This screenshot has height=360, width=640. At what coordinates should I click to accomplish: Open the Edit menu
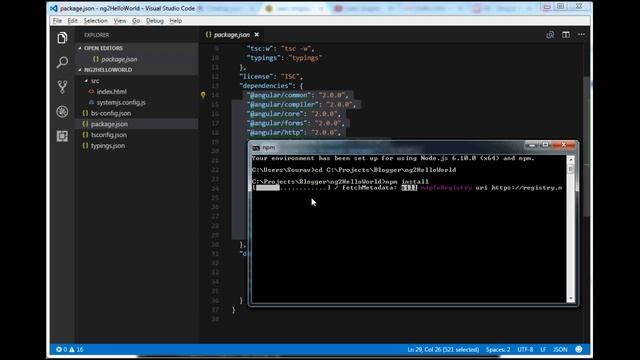pyautogui.click(x=72, y=21)
